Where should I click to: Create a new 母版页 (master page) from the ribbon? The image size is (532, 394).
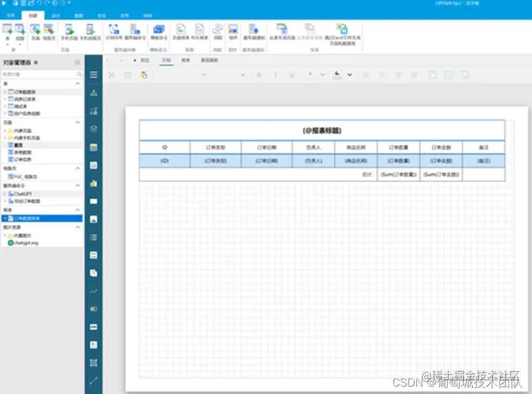pyautogui.click(x=49, y=32)
